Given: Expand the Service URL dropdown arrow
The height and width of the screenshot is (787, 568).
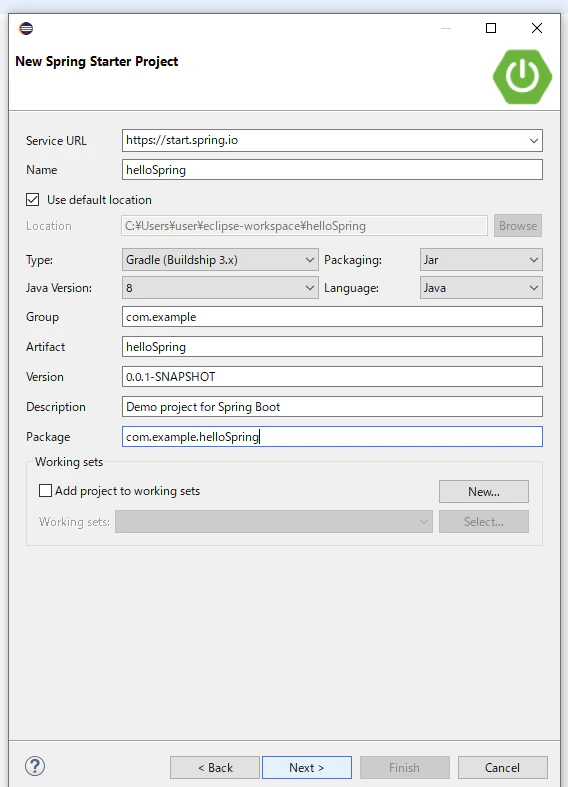Looking at the screenshot, I should [534, 141].
